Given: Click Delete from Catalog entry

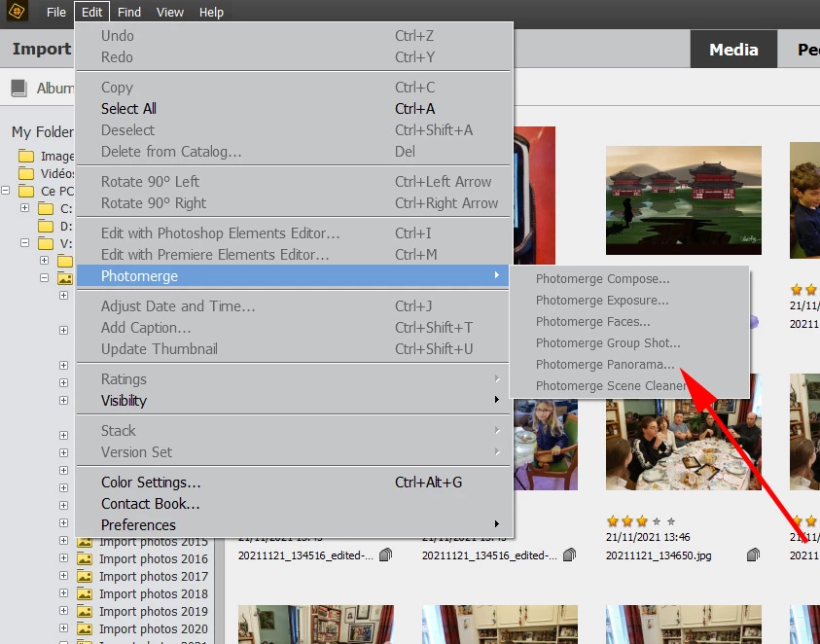Looking at the screenshot, I should click(x=294, y=151).
